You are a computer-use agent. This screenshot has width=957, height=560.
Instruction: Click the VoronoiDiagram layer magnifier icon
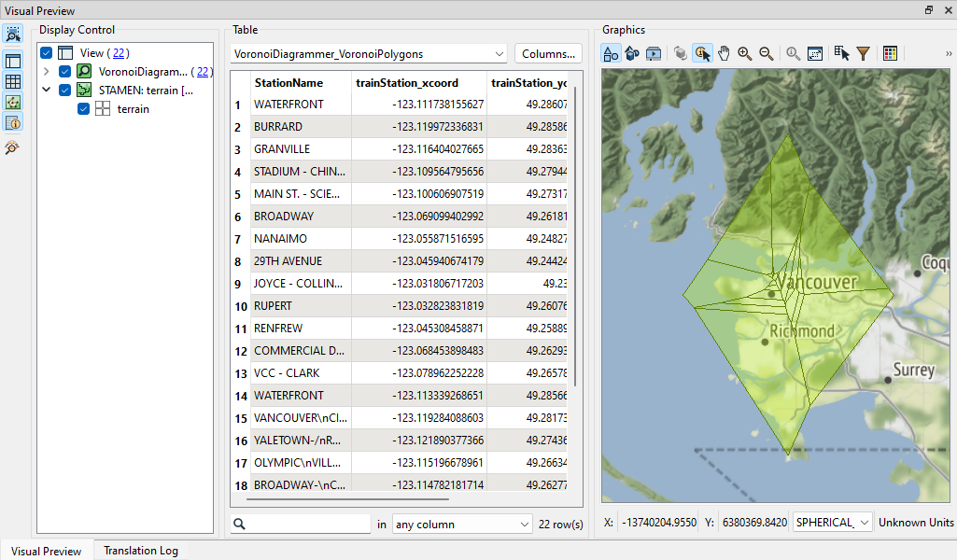84,71
